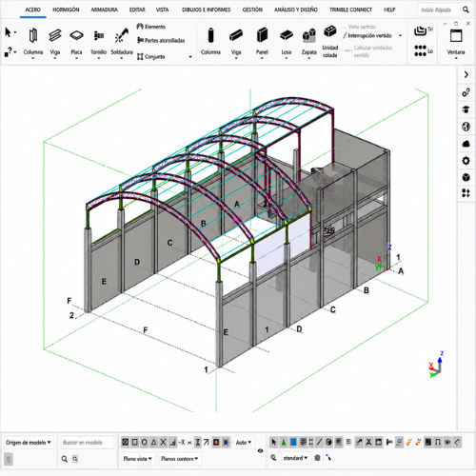
Task: Switch to the HORMIGÓN ribbon tab
Action: tap(66, 10)
